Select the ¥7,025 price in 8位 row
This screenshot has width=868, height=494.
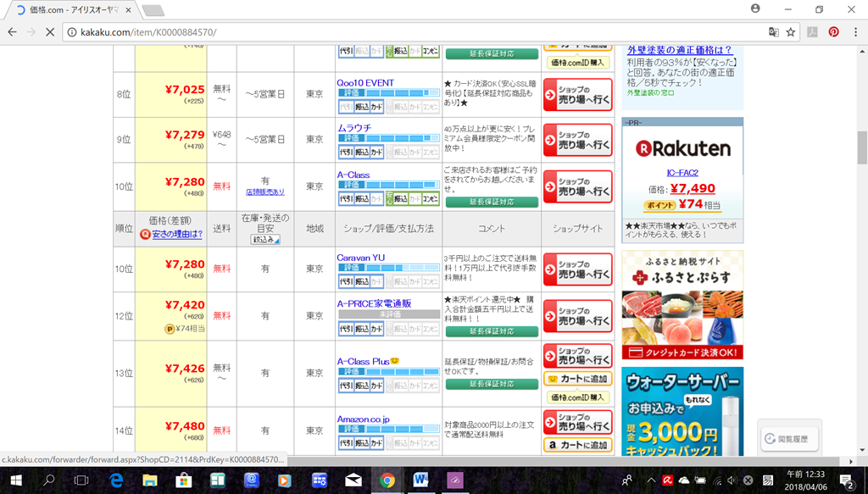(x=184, y=89)
